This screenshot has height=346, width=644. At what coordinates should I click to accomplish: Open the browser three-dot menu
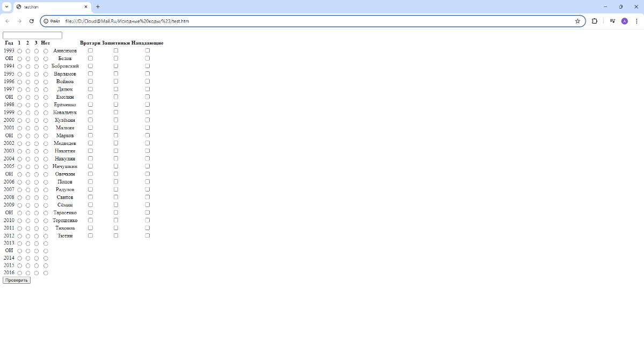coord(636,21)
